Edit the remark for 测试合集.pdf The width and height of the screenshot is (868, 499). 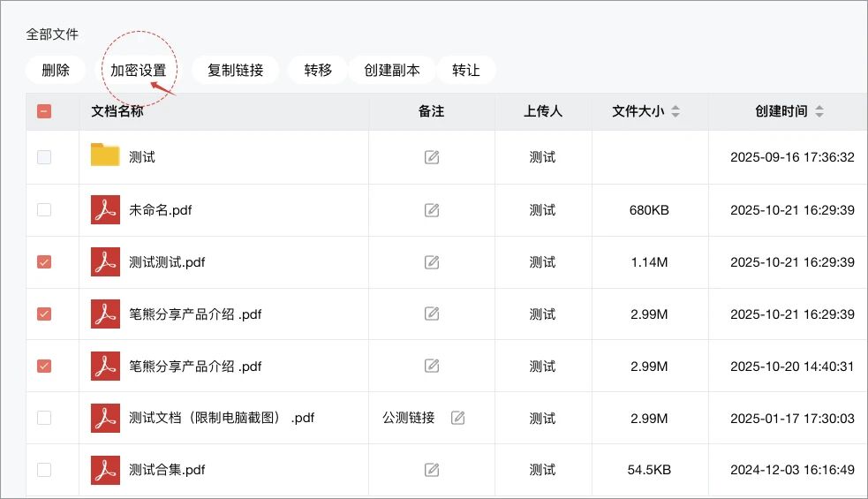click(x=432, y=470)
